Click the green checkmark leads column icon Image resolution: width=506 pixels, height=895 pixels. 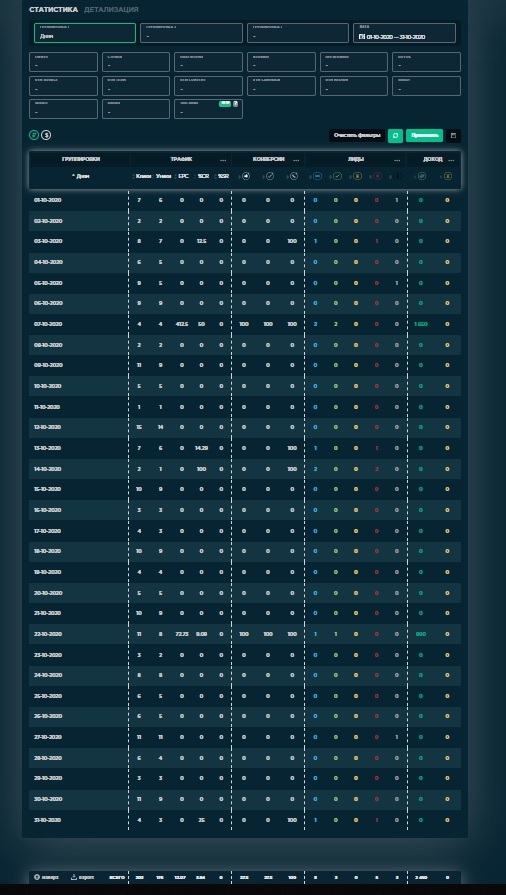tap(337, 176)
